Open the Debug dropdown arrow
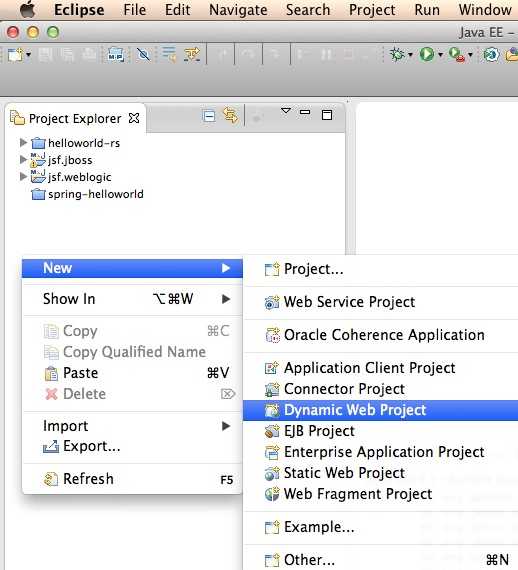The image size is (518, 570). click(410, 55)
